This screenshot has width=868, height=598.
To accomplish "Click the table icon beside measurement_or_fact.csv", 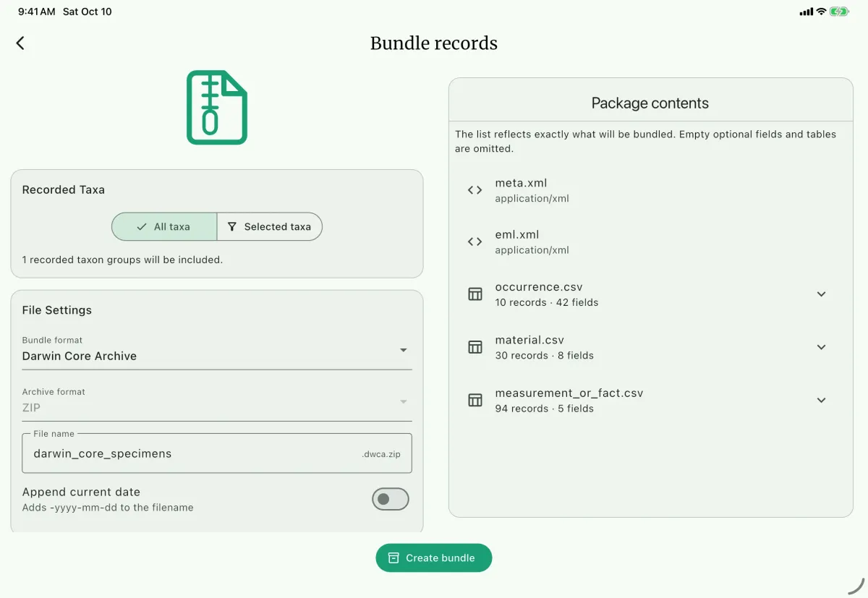I will click(x=475, y=400).
